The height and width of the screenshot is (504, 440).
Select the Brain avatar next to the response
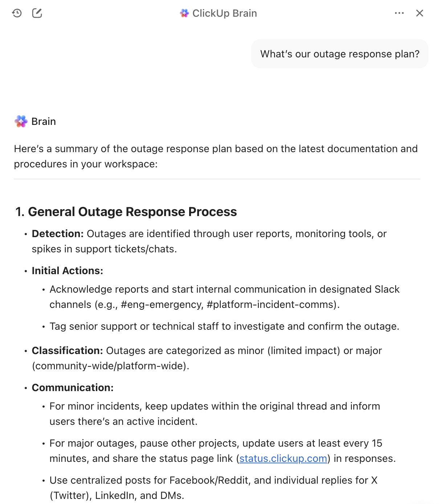pos(21,121)
